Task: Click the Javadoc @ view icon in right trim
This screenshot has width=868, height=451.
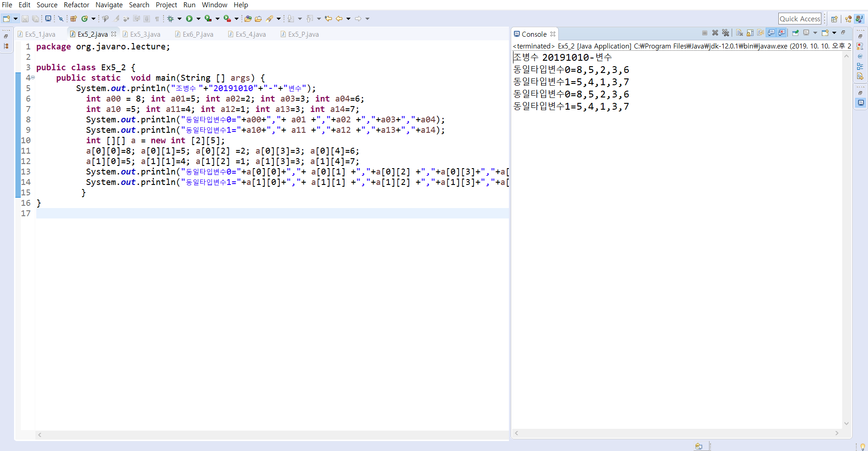Action: (x=860, y=56)
